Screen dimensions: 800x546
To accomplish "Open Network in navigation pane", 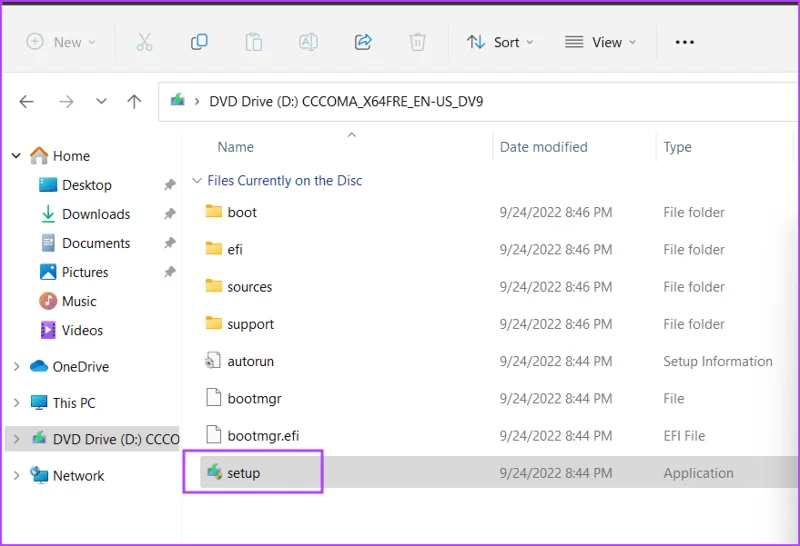I will [78, 476].
